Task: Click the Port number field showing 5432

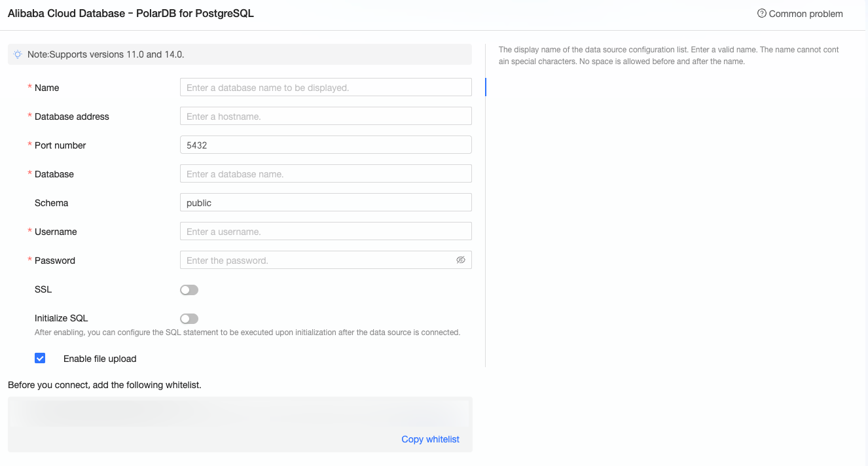Action: [x=325, y=145]
